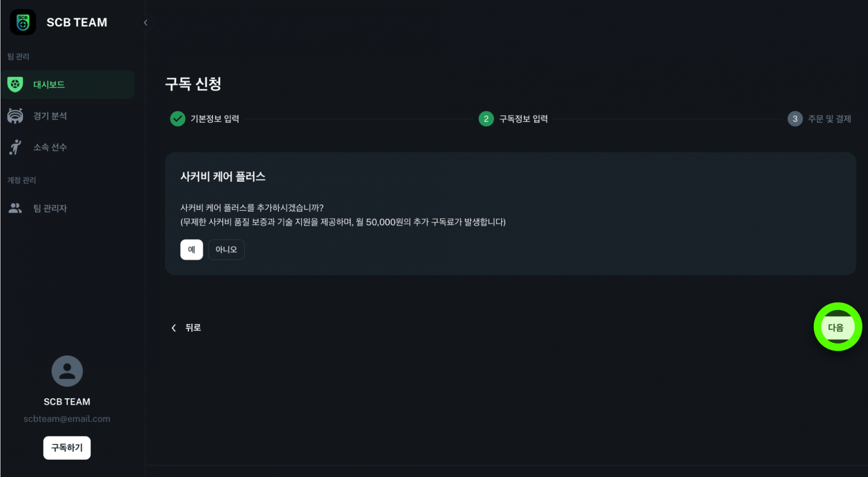The width and height of the screenshot is (868, 477).
Task: Click scbteam@email.com address text
Action: tap(67, 419)
